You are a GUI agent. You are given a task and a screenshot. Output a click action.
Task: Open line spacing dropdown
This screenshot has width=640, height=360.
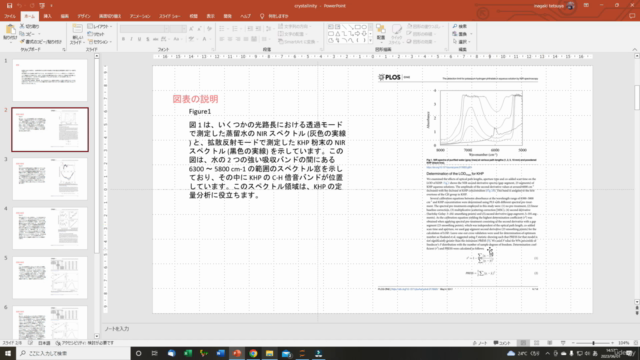pos(269,29)
